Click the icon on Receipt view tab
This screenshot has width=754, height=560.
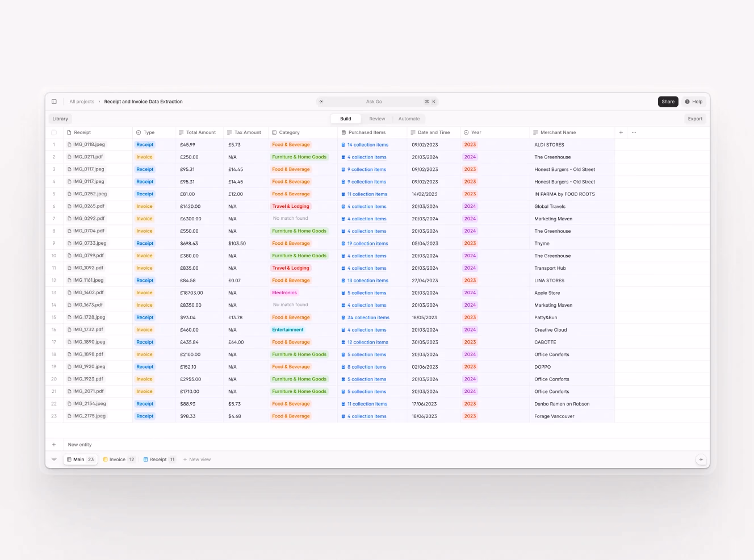click(x=145, y=459)
